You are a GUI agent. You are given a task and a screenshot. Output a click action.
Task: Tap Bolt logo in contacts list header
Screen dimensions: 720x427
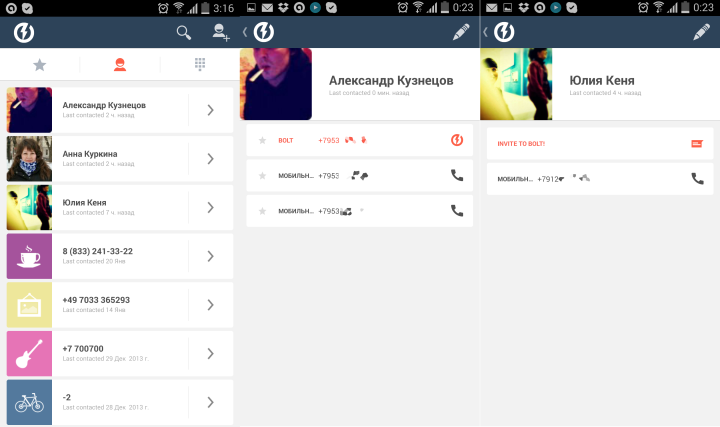pos(24,33)
